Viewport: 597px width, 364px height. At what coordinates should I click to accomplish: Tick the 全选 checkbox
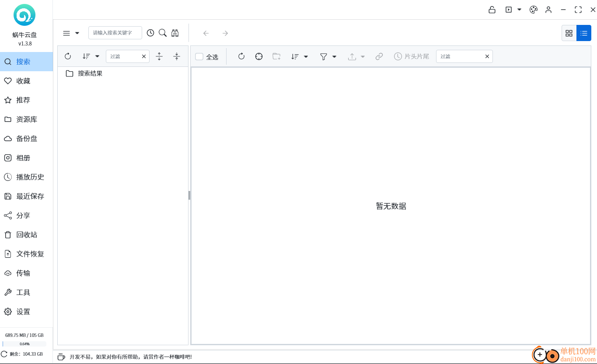coord(199,56)
